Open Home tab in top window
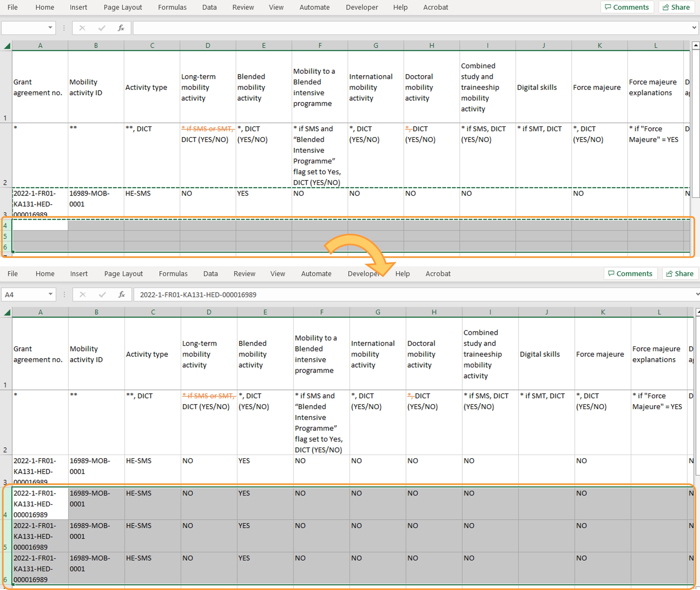The image size is (700, 590). click(45, 7)
